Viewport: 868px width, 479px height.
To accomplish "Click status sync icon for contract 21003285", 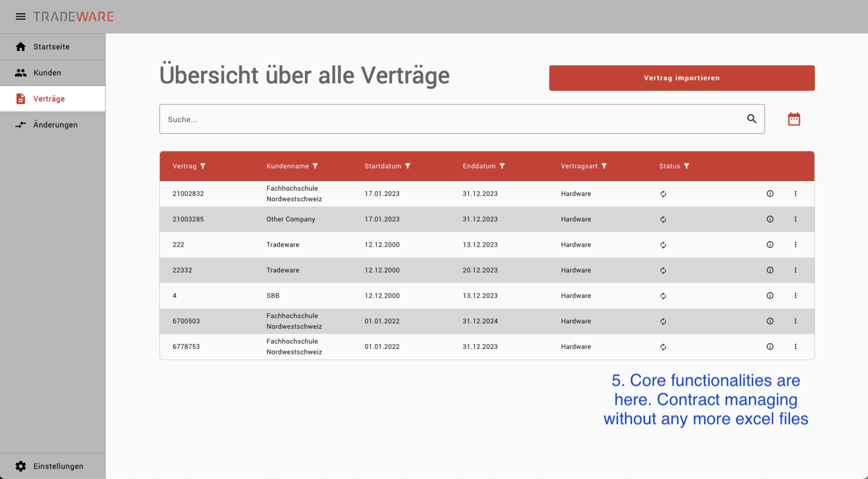I will (663, 220).
